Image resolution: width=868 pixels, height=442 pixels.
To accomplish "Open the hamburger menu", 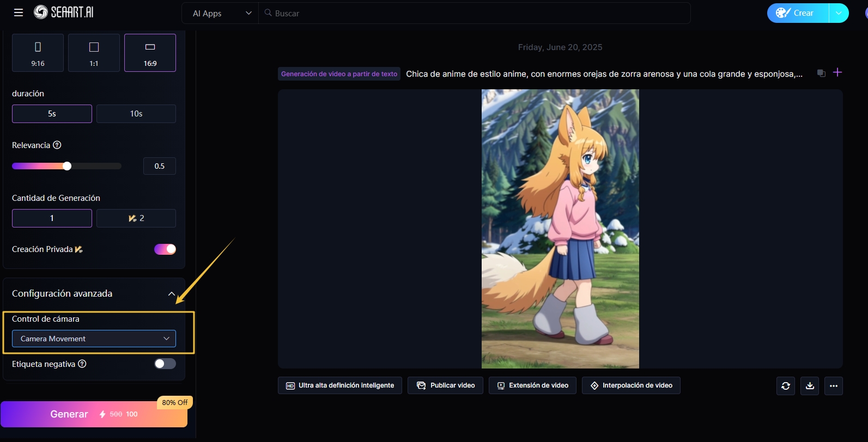I will pos(19,13).
